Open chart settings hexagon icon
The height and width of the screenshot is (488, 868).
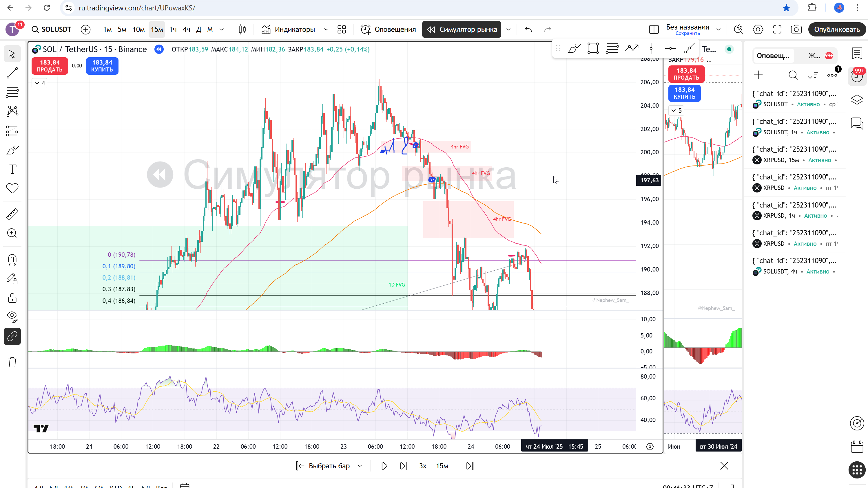pyautogui.click(x=758, y=30)
